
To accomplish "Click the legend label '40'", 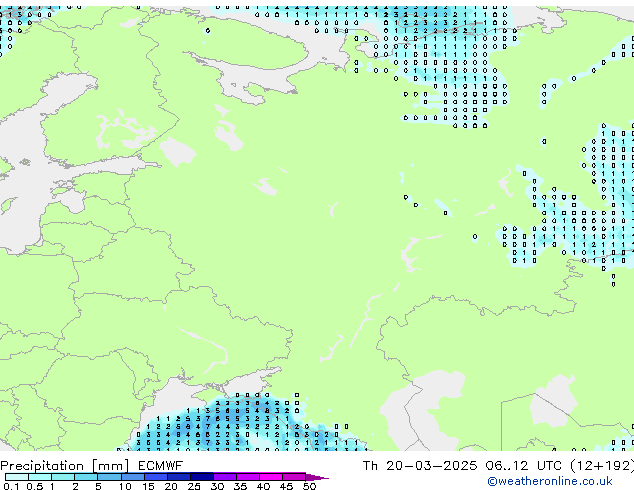I will [263, 486].
